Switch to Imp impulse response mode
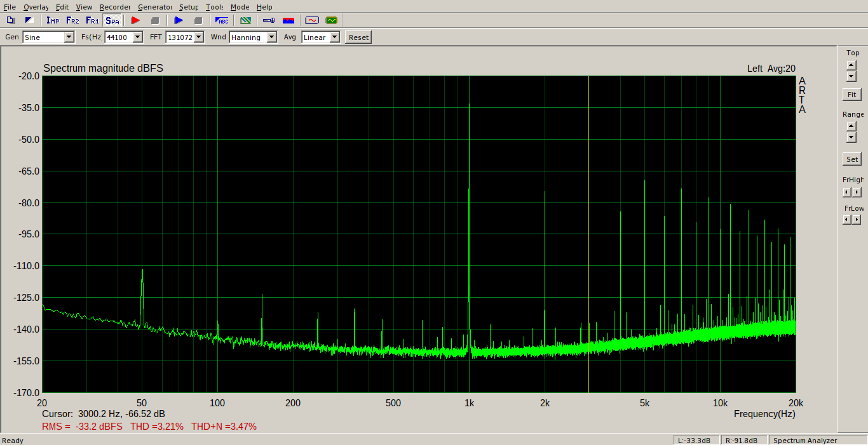This screenshot has width=868, height=445. coord(53,20)
